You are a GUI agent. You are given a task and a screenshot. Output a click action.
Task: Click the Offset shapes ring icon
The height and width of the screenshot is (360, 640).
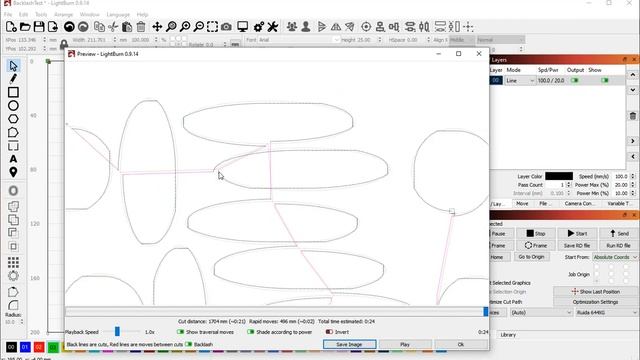[13, 191]
